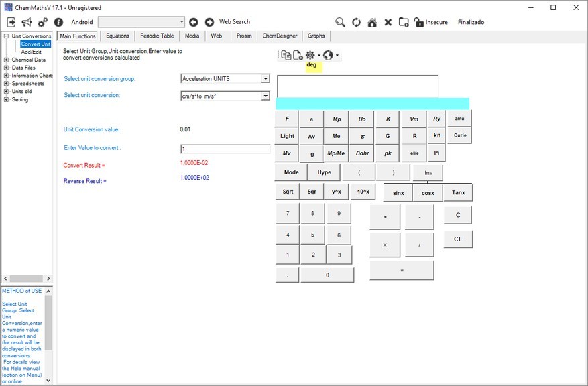Collapse the Unit Conversions tree node
This screenshot has width=588, height=386.
6,36
